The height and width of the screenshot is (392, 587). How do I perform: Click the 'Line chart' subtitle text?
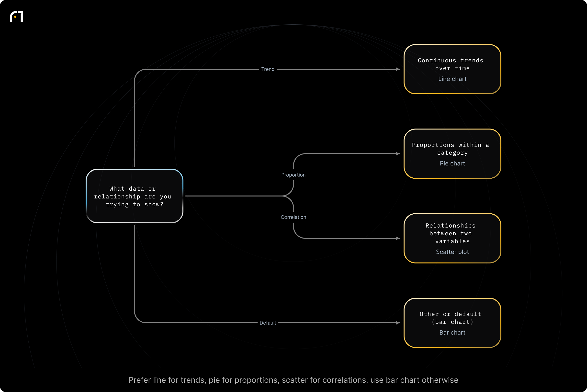pyautogui.click(x=452, y=79)
